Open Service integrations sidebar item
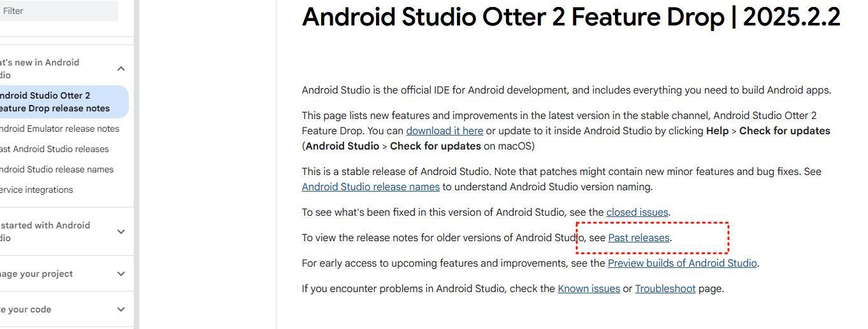868x329 pixels. pyautogui.click(x=36, y=190)
